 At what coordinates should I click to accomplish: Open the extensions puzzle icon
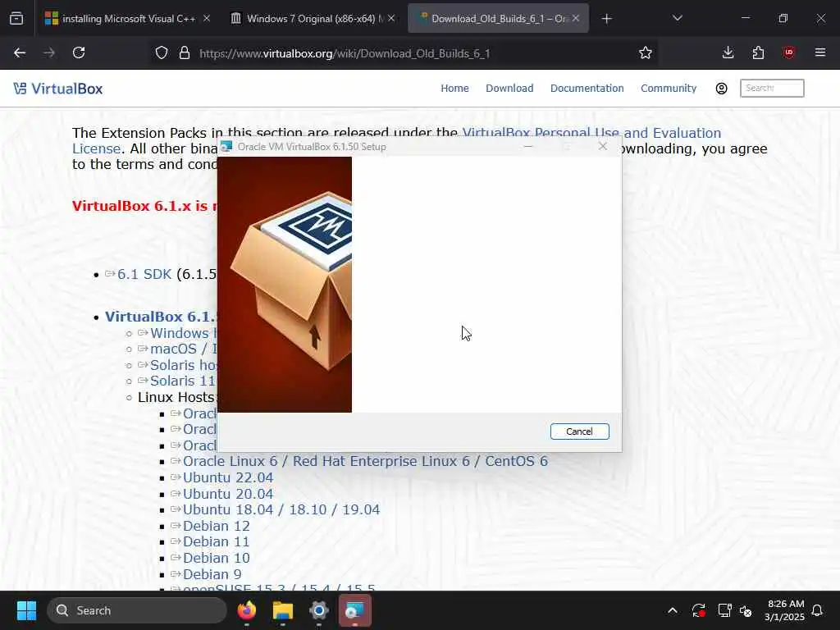click(758, 52)
